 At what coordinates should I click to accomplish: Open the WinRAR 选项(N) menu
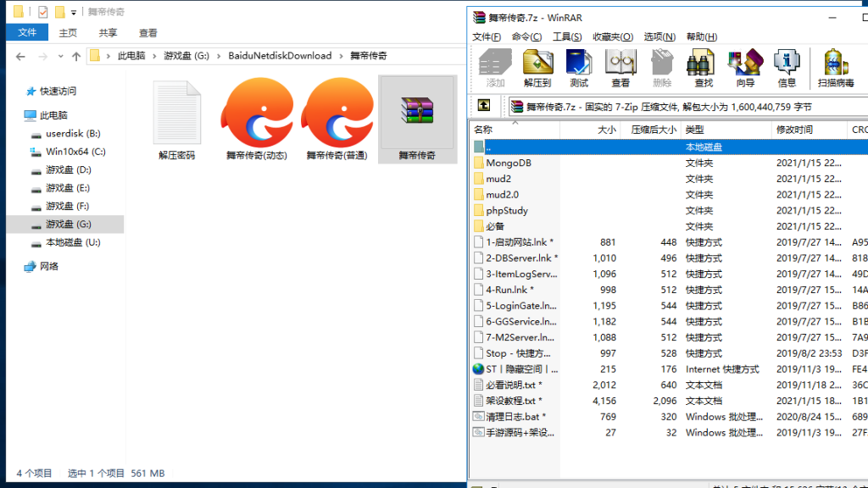659,36
